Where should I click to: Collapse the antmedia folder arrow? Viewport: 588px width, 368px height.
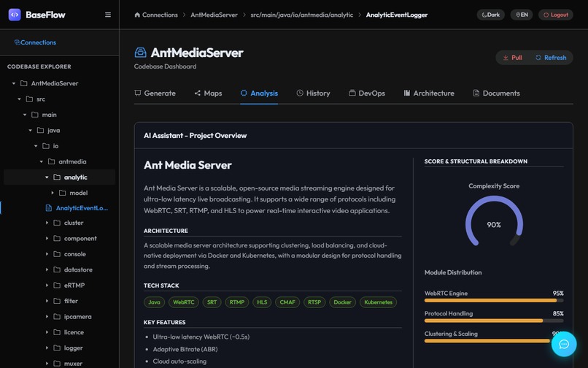tap(42, 162)
